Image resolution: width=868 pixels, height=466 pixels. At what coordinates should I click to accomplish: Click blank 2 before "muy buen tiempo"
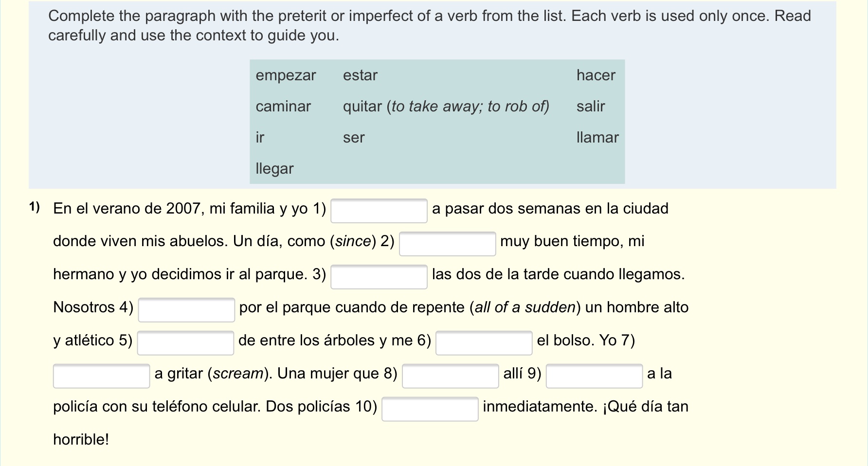[447, 244]
